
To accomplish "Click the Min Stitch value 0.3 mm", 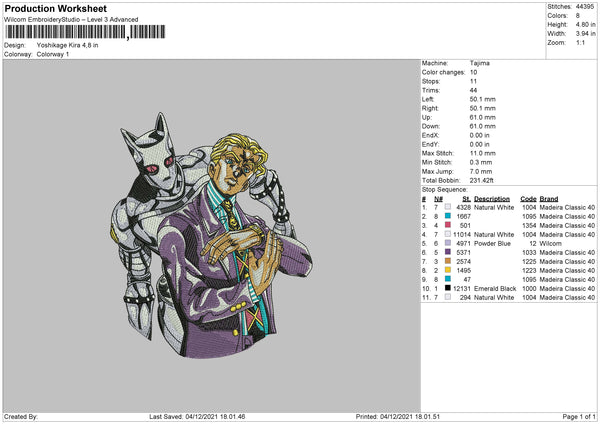I will click(481, 162).
